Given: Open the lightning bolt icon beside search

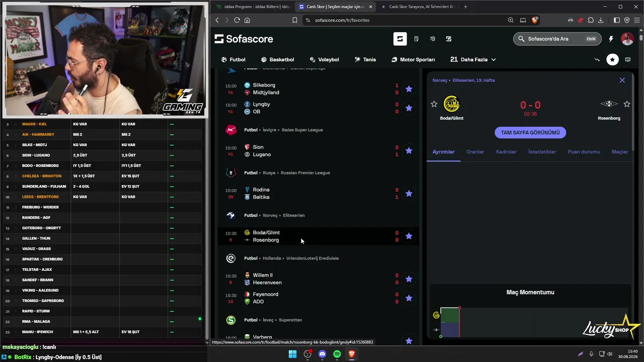Looking at the screenshot, I should coord(611,39).
